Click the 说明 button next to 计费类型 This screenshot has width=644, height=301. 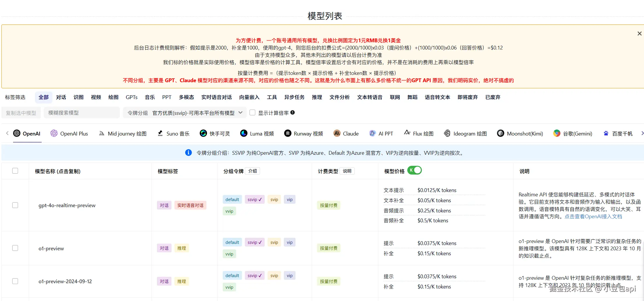click(x=347, y=171)
